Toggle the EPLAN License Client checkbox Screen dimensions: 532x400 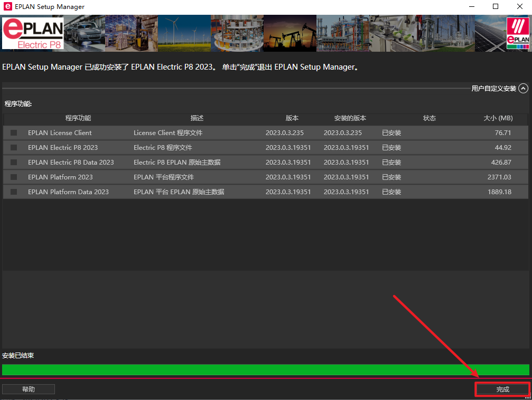click(x=14, y=133)
